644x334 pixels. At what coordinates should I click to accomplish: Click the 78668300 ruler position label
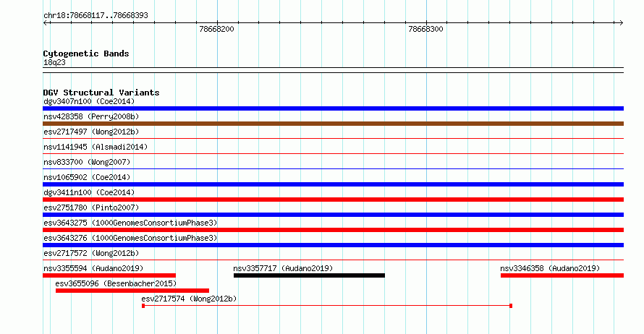pyautogui.click(x=425, y=29)
